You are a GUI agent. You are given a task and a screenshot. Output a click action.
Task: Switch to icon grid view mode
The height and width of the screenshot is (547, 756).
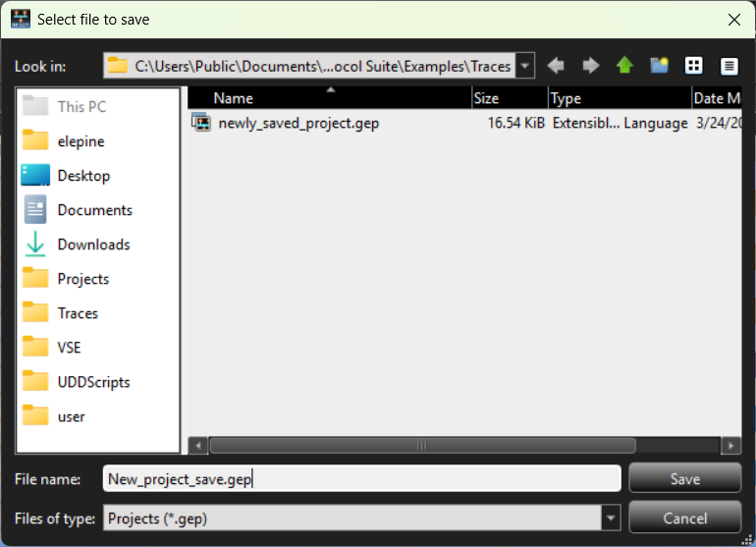(694, 66)
